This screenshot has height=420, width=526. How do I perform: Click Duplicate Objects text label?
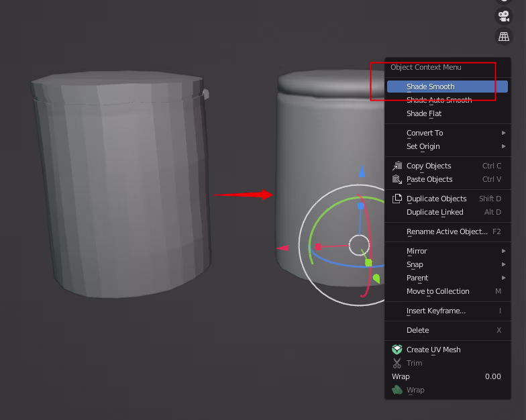coord(436,199)
